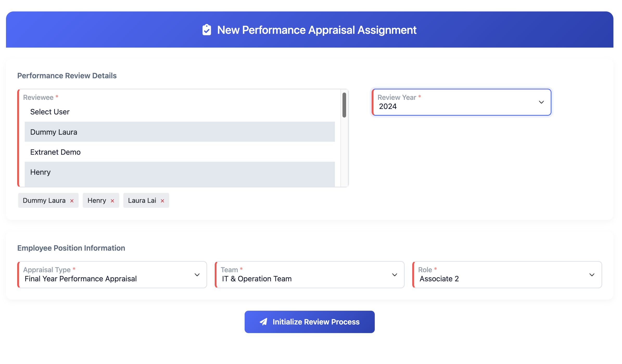
Task: Open the Team dropdown chevron
Action: point(395,275)
